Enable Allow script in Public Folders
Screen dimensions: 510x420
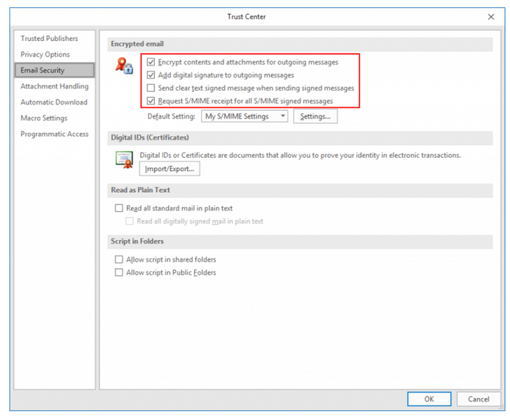[x=119, y=272]
